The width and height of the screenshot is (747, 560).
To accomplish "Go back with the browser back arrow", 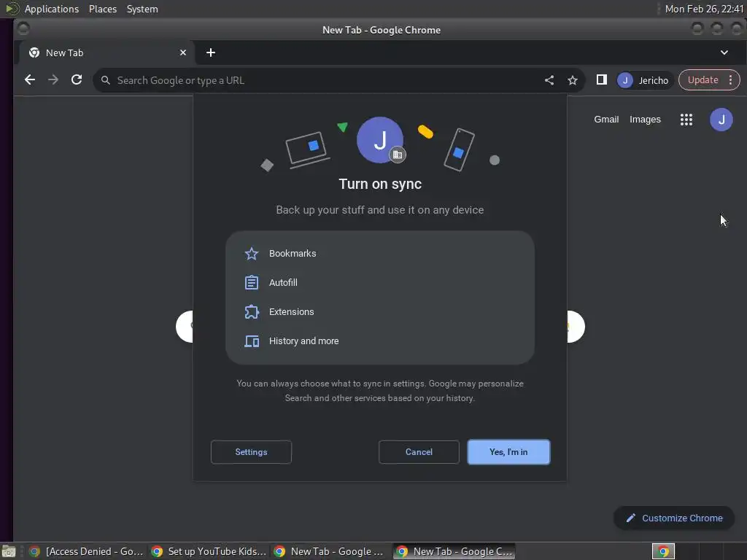I will (x=29, y=80).
